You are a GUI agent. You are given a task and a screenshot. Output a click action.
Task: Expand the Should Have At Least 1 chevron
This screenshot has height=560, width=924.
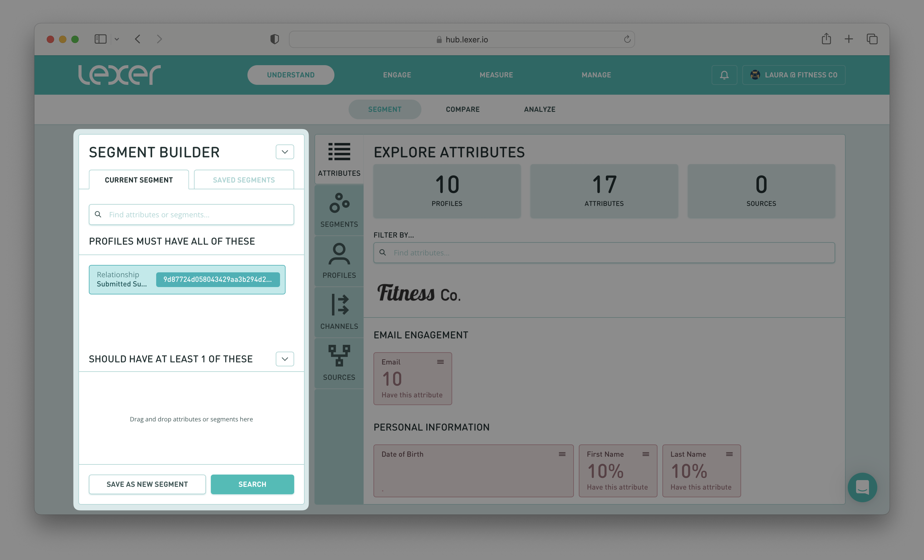(x=285, y=359)
